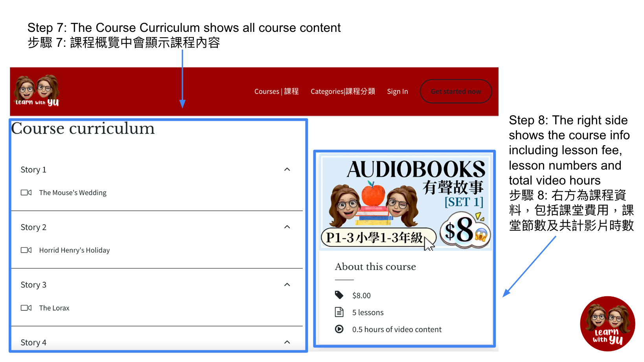The width and height of the screenshot is (644, 362).
Task: Click the About this course heading
Action: (375, 266)
